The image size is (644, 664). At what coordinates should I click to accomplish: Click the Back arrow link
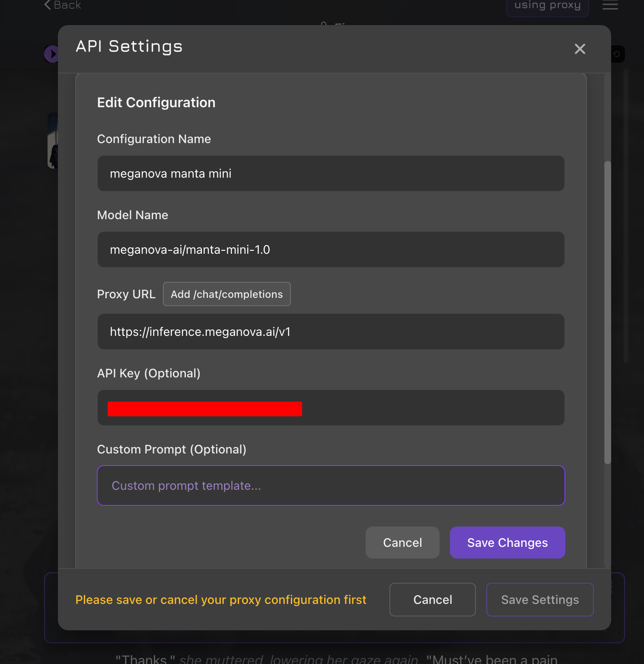[x=63, y=5]
